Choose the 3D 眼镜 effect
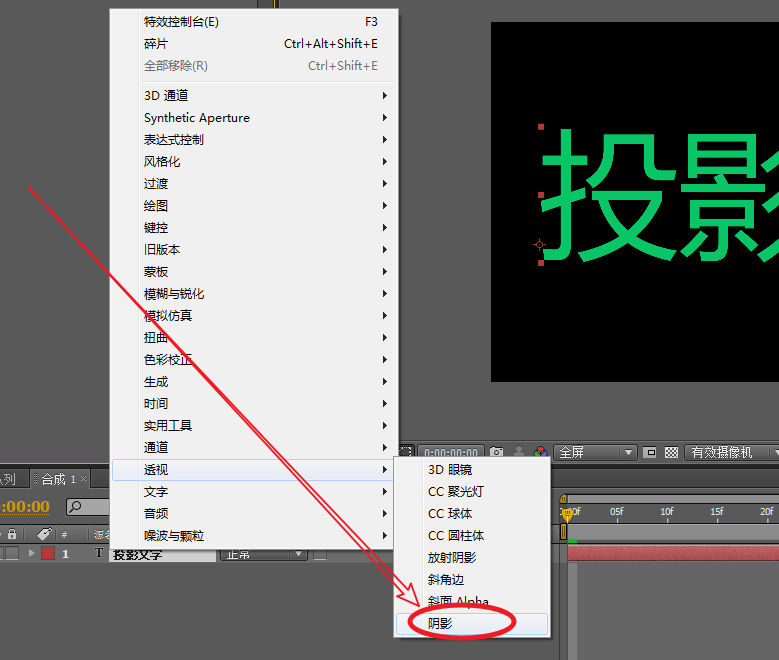The width and height of the screenshot is (779, 660). [x=472, y=470]
